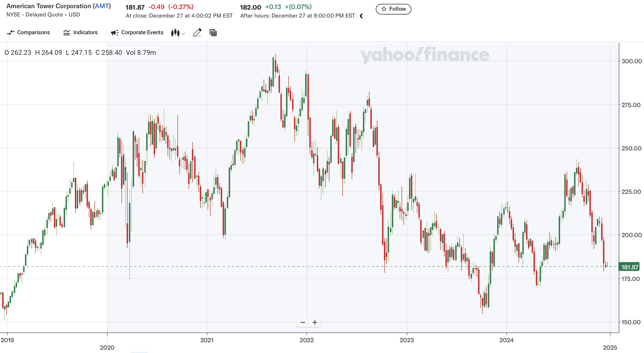Click the Yahoo Finance watermark logo
644x353 pixels.
(425, 55)
